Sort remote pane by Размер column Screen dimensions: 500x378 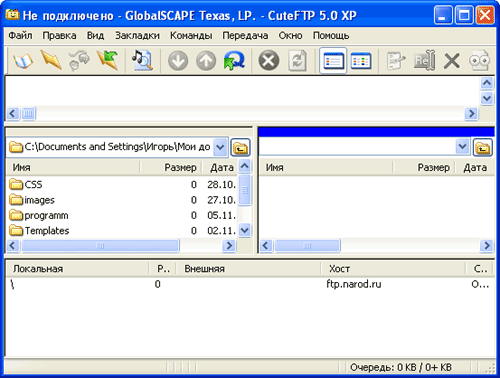click(x=424, y=167)
